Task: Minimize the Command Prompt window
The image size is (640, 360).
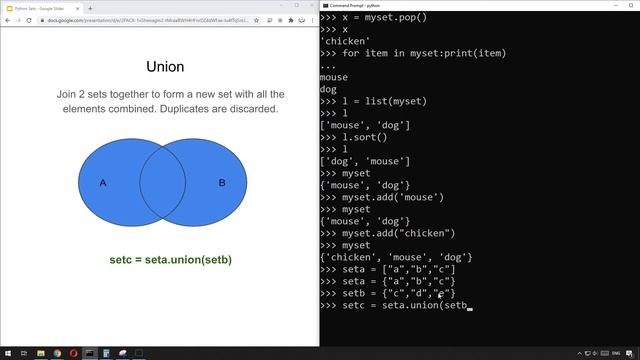Action: [616, 6]
